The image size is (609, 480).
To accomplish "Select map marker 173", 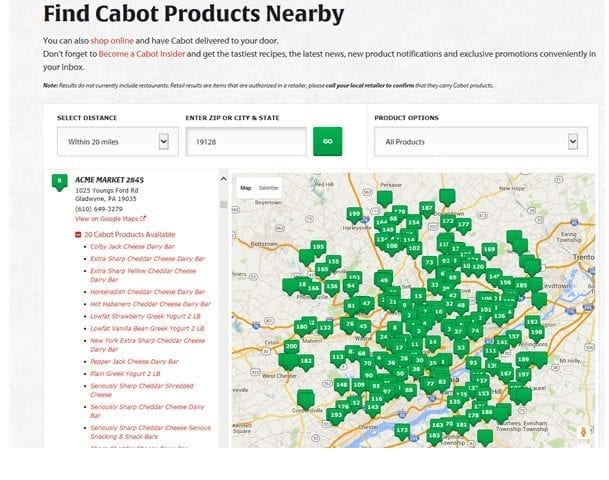I will 402,431.
